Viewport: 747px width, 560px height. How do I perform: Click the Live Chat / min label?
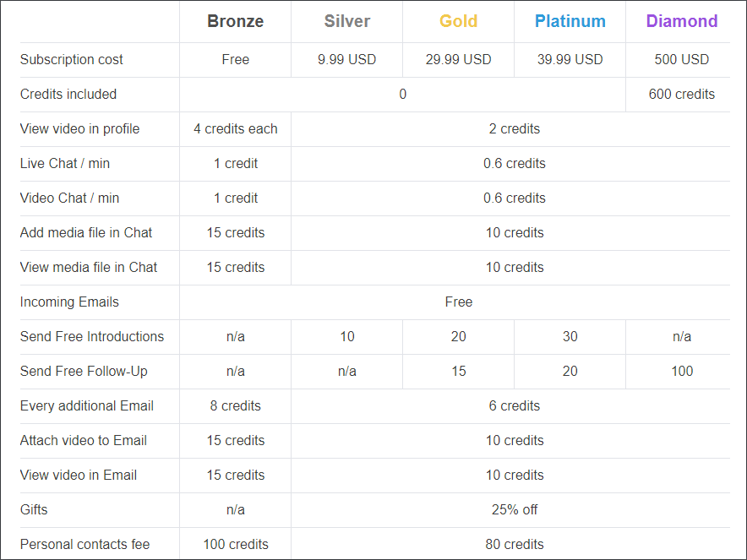65,163
